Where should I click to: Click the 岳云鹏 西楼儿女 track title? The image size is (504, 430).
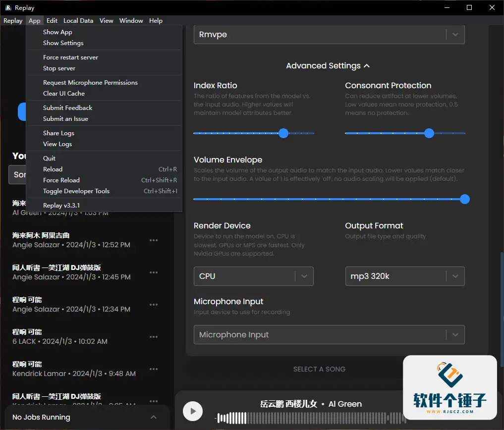288,404
